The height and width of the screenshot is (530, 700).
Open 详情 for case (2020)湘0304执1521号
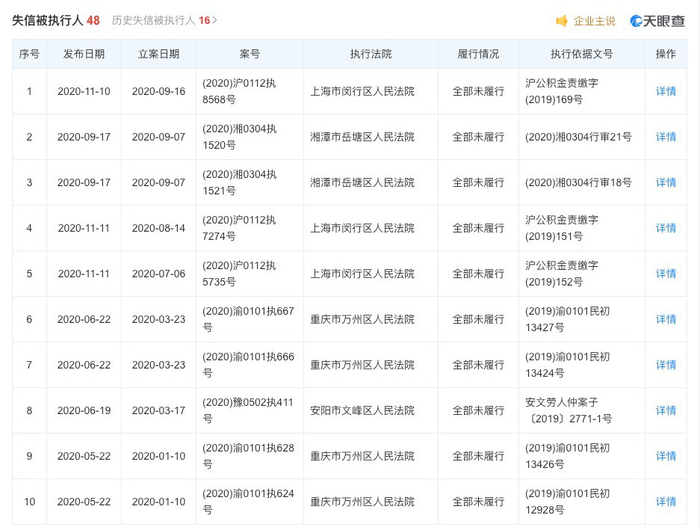(666, 182)
